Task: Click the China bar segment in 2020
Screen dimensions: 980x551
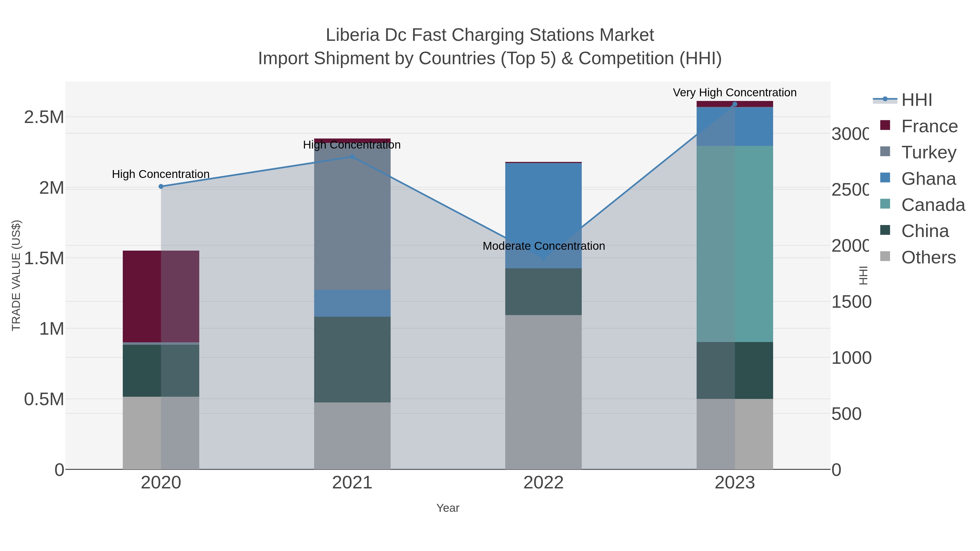Action: pyautogui.click(x=161, y=371)
